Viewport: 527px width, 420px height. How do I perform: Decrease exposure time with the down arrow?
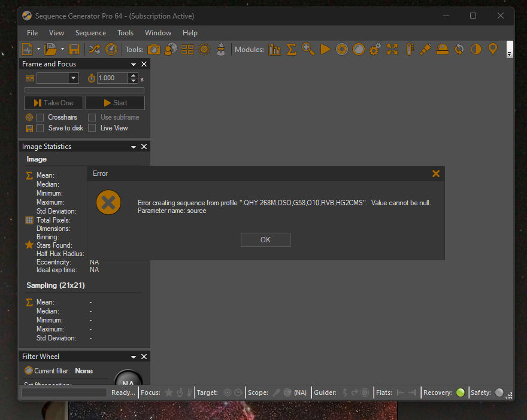pyautogui.click(x=134, y=81)
